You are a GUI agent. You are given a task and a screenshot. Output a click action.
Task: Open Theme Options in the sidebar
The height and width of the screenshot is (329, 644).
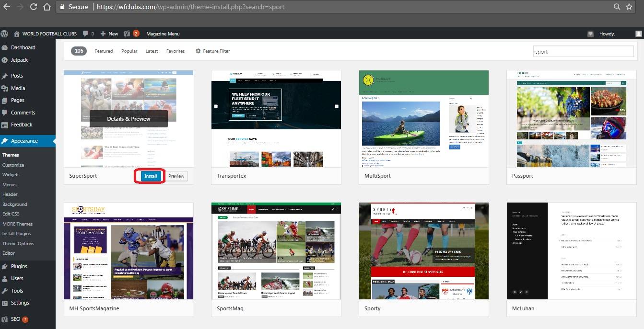coord(18,243)
